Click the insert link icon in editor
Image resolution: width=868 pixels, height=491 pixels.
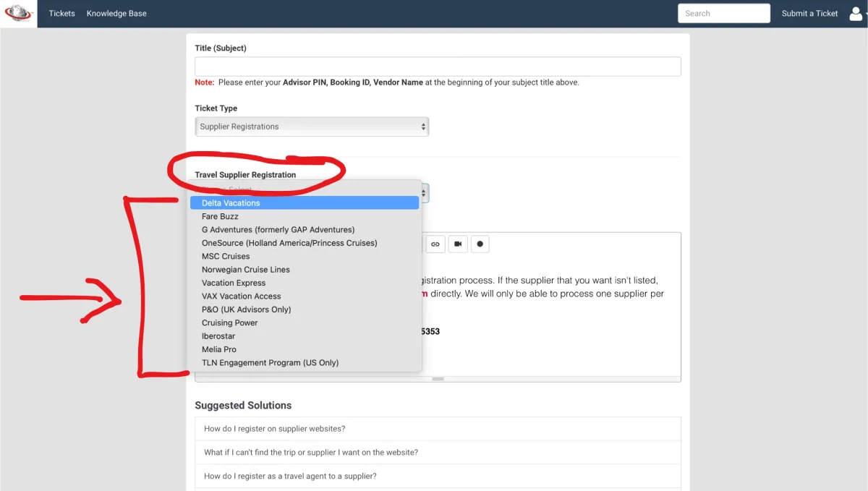[x=435, y=244]
